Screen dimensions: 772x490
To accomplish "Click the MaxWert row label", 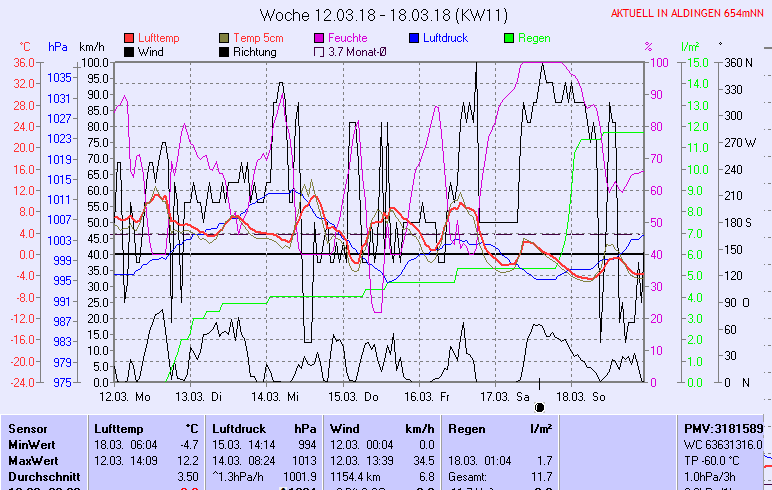I will pos(32,460).
